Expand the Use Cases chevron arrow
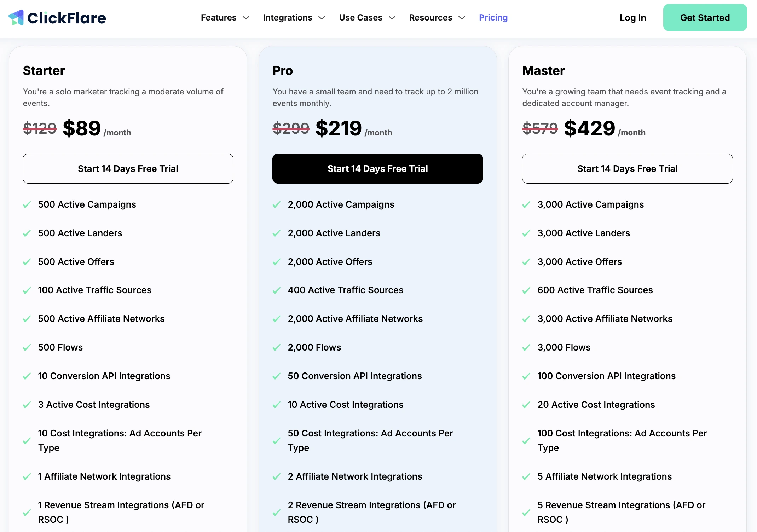Screen dimensions: 757x532 point(392,18)
